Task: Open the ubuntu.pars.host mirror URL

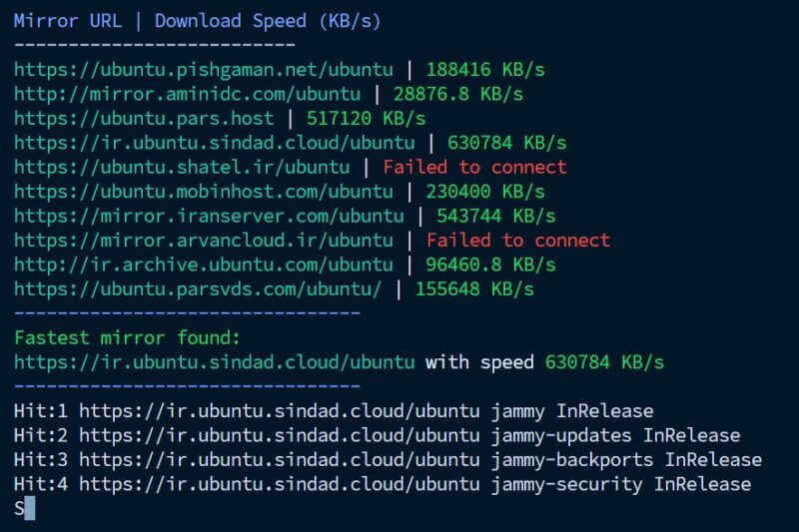Action: pyautogui.click(x=143, y=119)
